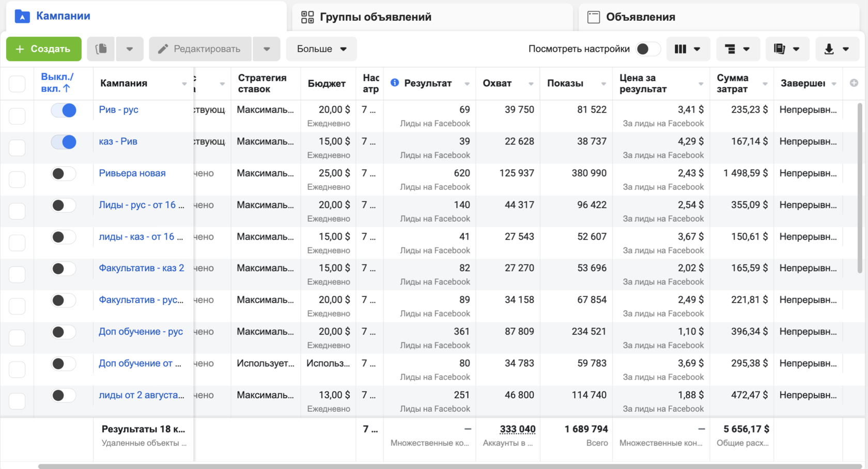This screenshot has width=868, height=469.
Task: Check the box for каз - Рив row
Action: (x=17, y=148)
